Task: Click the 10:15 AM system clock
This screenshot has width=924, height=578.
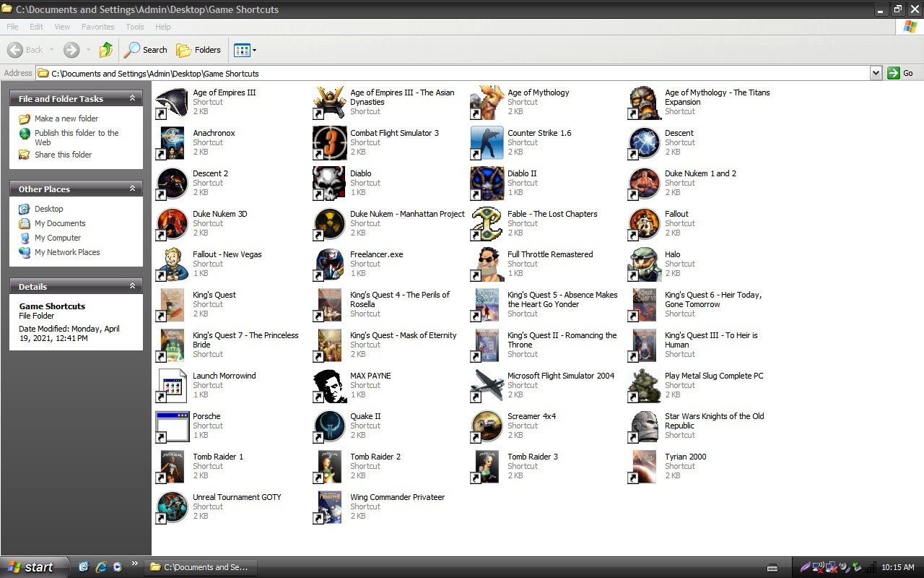Action: 898,567
